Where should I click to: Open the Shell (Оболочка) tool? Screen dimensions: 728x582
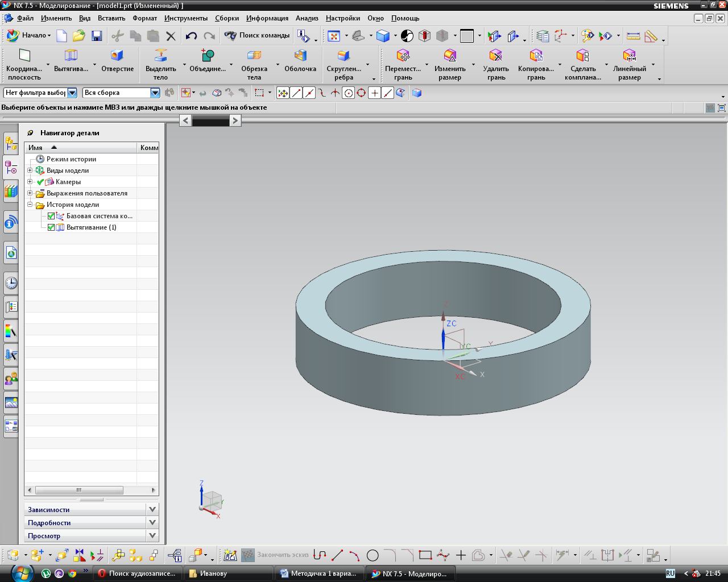pyautogui.click(x=300, y=56)
